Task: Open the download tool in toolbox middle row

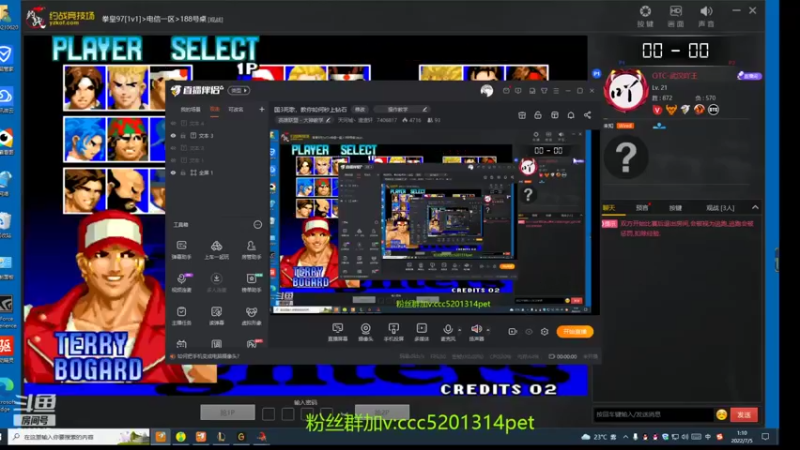Action: [216, 283]
